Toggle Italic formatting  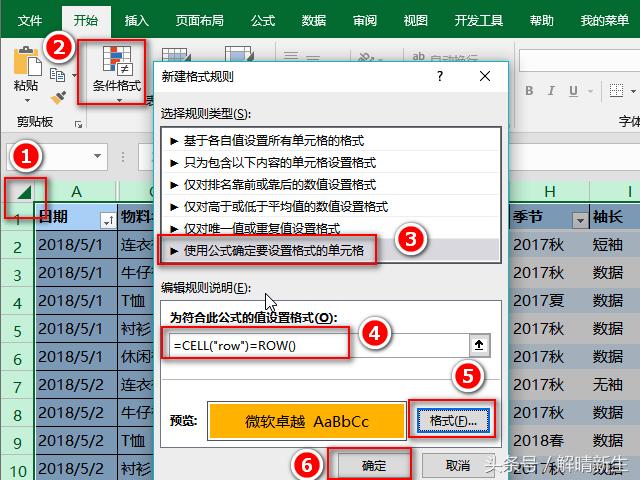tap(551, 91)
